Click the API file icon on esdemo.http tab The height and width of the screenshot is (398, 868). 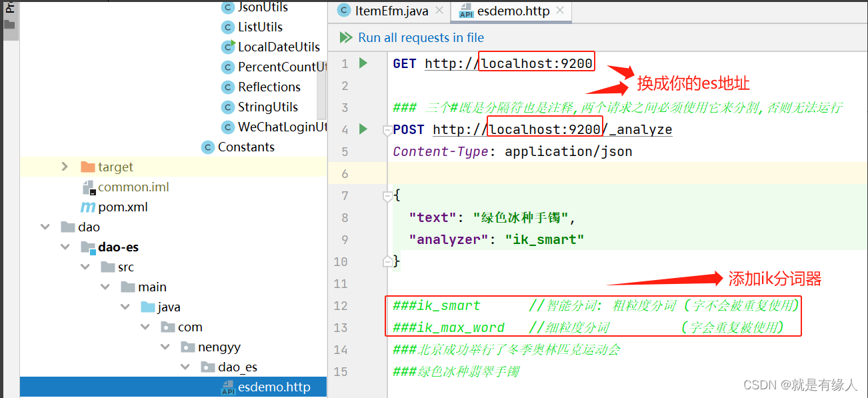click(x=466, y=11)
